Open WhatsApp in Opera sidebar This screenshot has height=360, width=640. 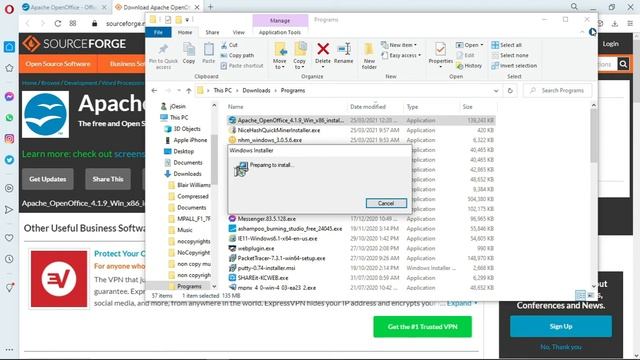(9, 118)
